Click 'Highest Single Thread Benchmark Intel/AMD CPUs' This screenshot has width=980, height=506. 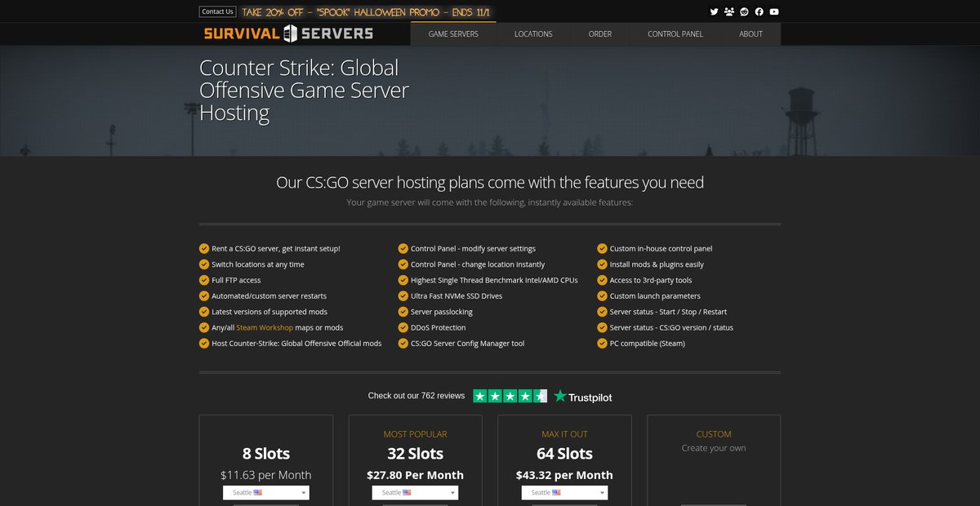pyautogui.click(x=494, y=280)
